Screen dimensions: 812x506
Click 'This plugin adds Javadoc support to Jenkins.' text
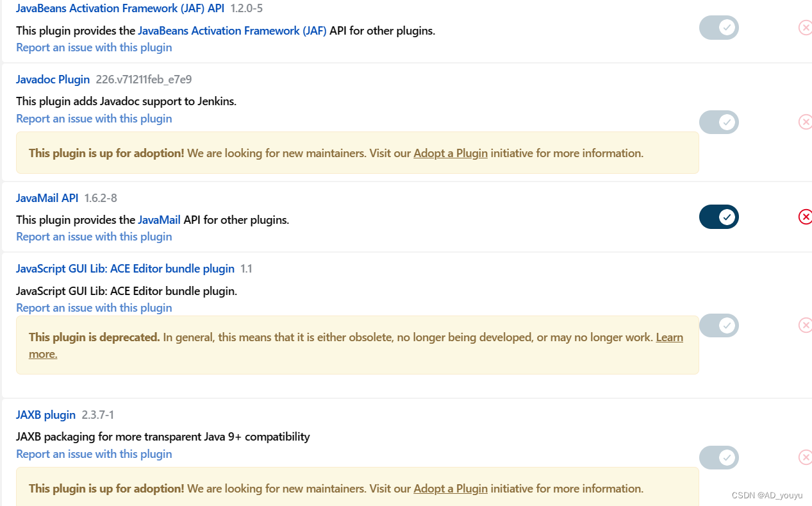tap(126, 101)
